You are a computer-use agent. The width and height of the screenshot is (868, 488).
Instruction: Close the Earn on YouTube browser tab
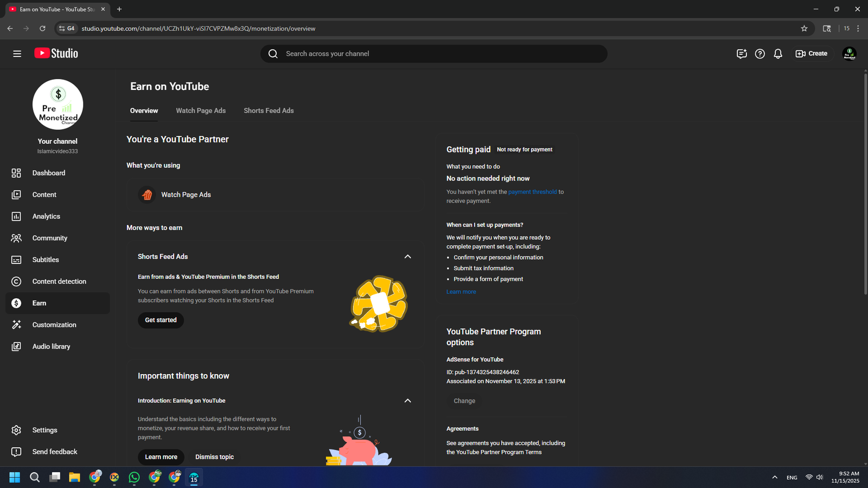tap(103, 9)
